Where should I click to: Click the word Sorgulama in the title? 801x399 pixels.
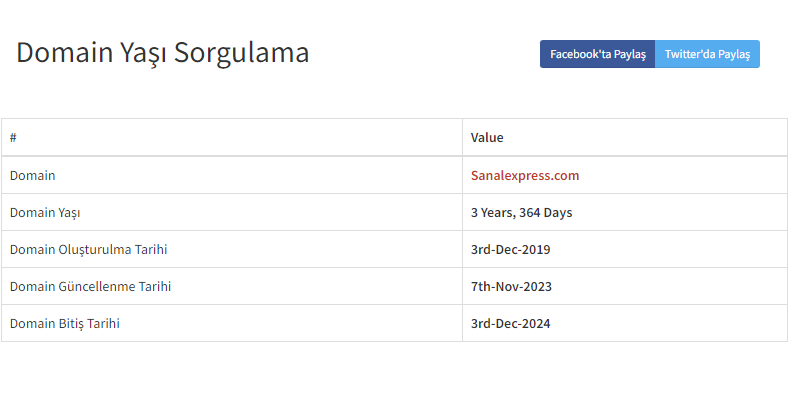241,53
